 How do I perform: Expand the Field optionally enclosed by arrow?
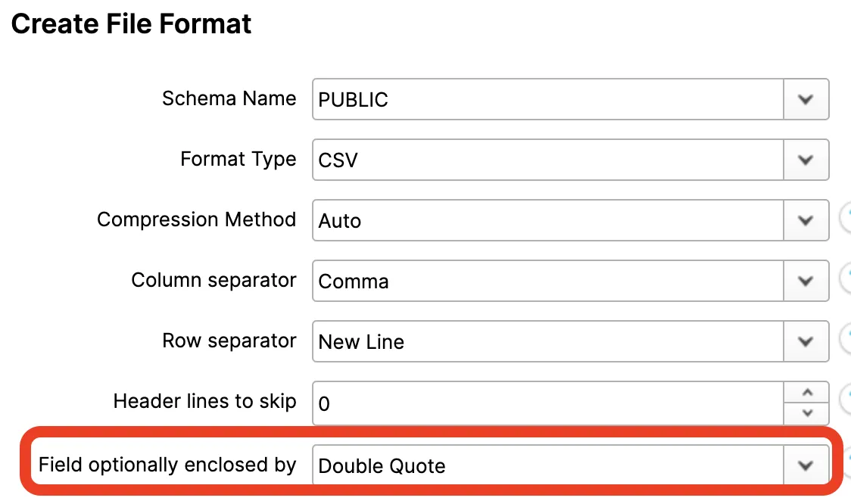coord(806,465)
